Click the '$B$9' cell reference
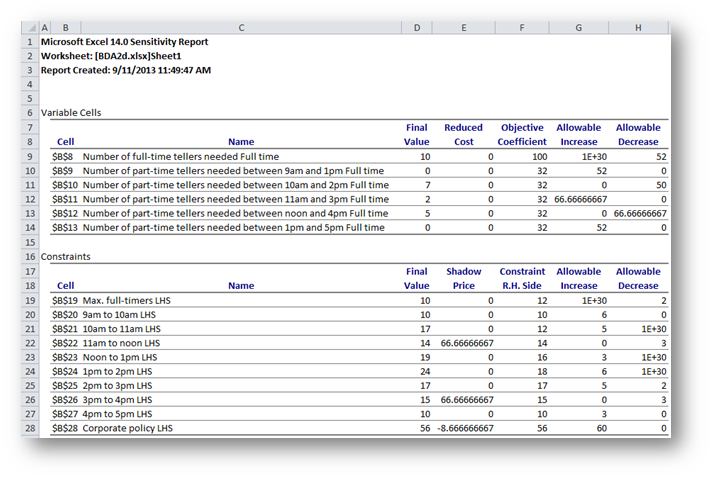The height and width of the screenshot is (480, 713). click(62, 171)
